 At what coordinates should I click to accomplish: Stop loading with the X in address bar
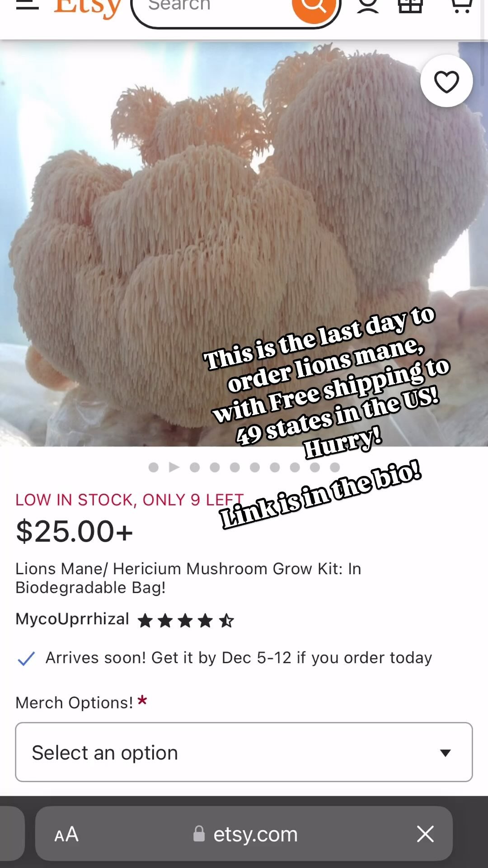click(425, 834)
